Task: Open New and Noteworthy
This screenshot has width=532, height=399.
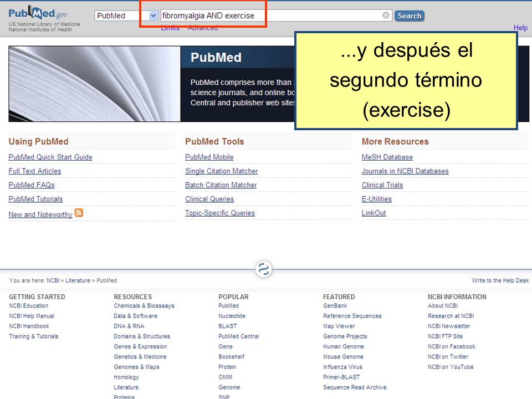Action: click(x=40, y=214)
